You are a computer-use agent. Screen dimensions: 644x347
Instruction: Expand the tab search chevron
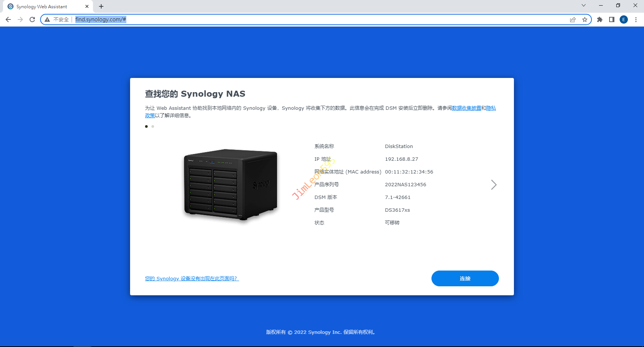[x=584, y=5]
